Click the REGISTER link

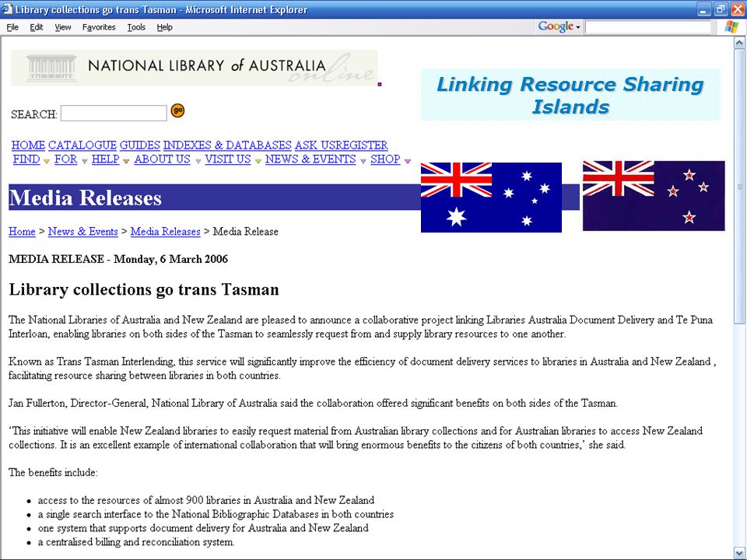click(x=362, y=145)
